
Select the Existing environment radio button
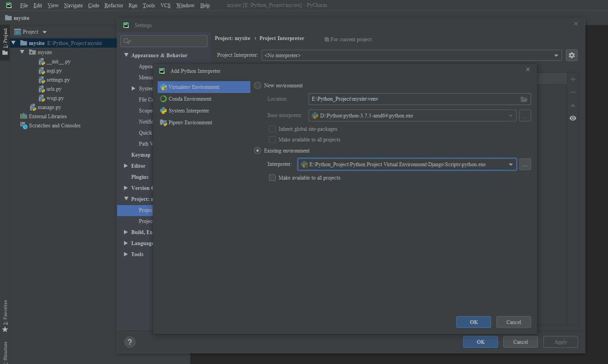[258, 151]
